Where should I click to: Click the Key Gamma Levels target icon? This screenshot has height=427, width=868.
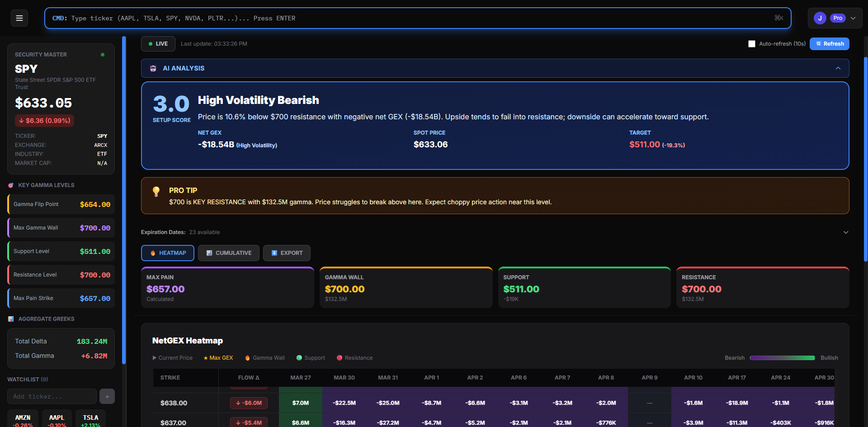click(x=10, y=185)
